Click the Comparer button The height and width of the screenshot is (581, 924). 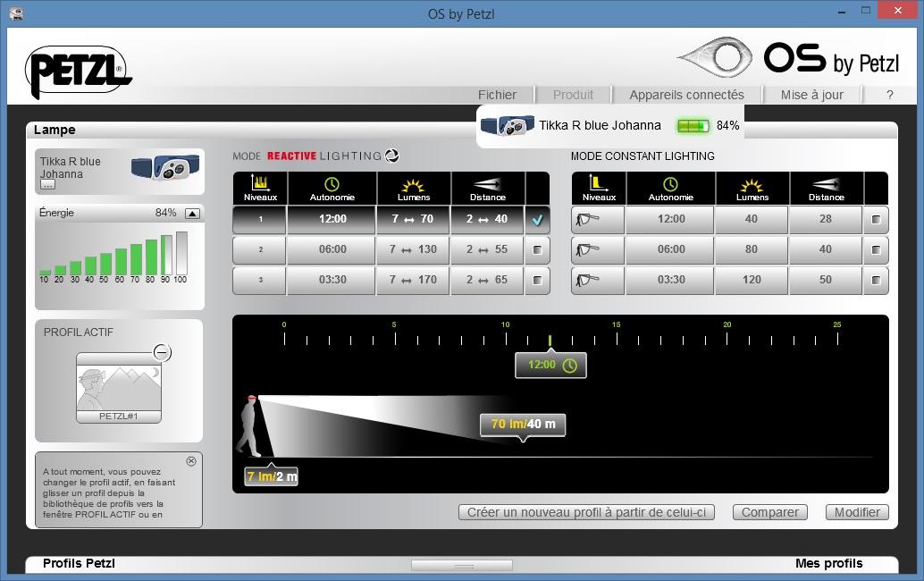click(769, 512)
